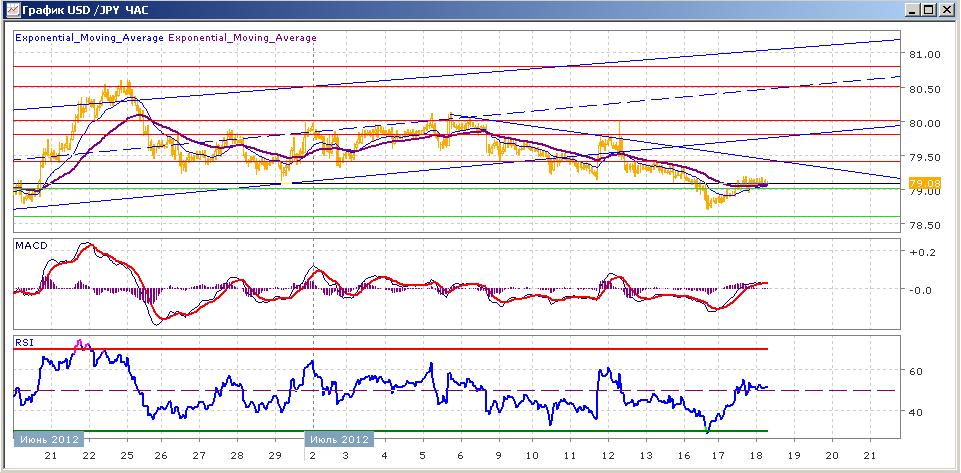The height and width of the screenshot is (473, 961).
Task: Click the 78.50 price axis label
Action: 924,225
